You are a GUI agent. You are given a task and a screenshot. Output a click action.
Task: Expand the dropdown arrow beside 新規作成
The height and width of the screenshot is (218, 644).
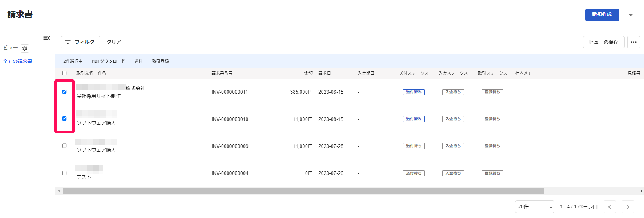tap(631, 15)
